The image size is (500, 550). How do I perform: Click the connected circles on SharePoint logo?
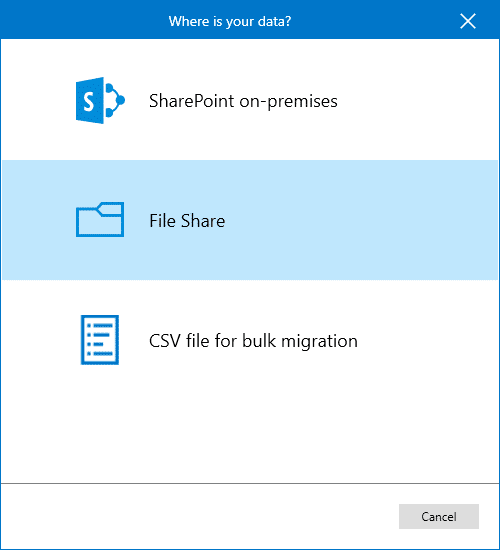(x=115, y=100)
